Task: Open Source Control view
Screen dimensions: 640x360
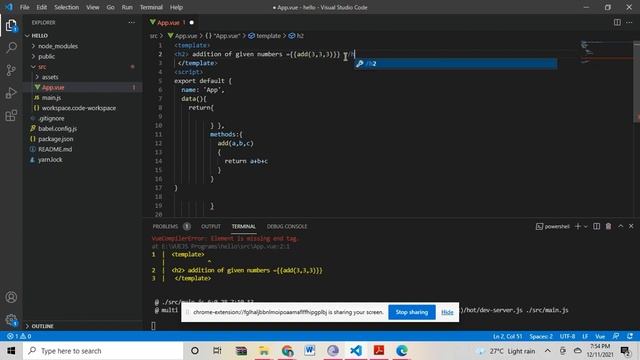Action: 11,70
